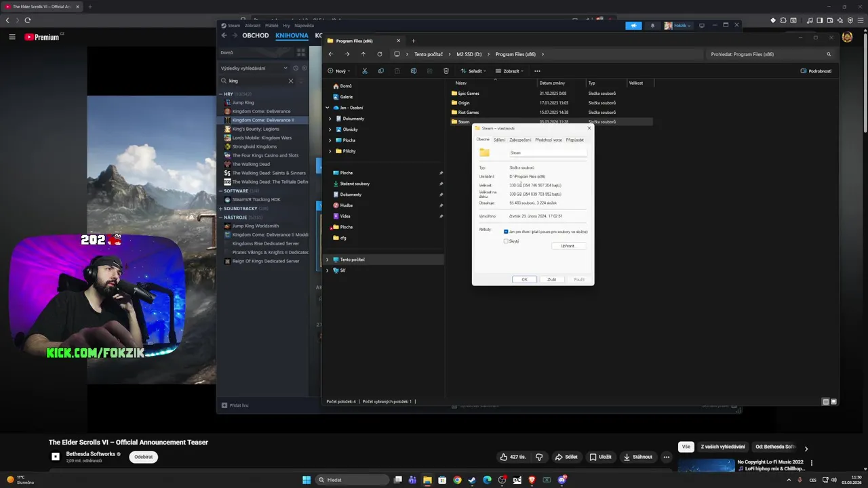Click Přidat hru at Steam bottom
The height and width of the screenshot is (488, 868).
(x=235, y=405)
